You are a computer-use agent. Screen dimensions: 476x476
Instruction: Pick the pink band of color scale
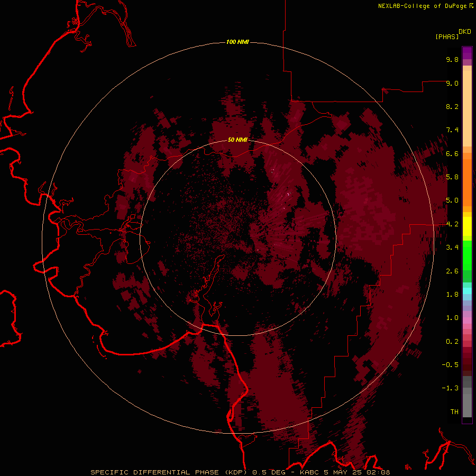pos(467,321)
